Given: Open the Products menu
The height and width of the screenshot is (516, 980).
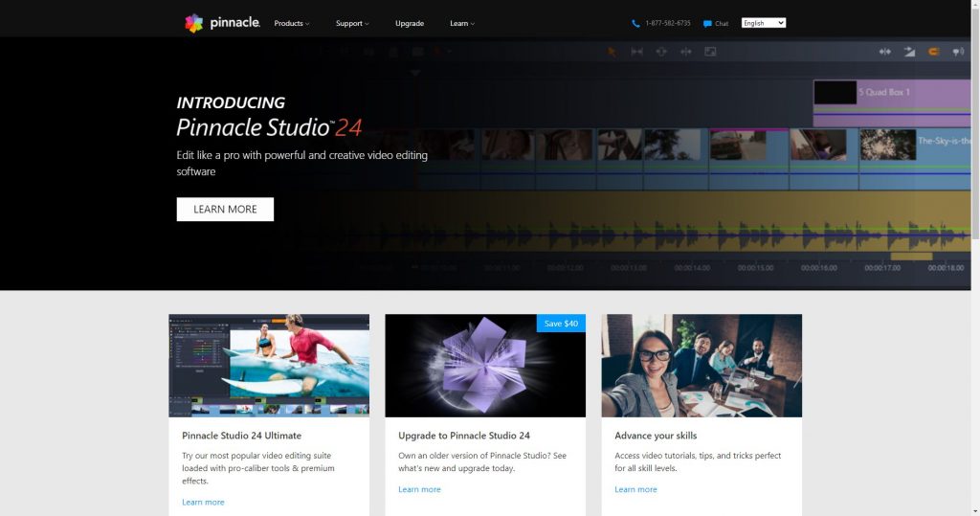Looking at the screenshot, I should (x=291, y=23).
